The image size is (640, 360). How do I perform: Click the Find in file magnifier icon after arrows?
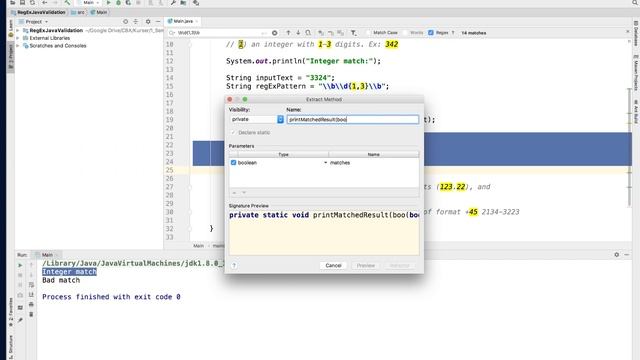[308, 33]
